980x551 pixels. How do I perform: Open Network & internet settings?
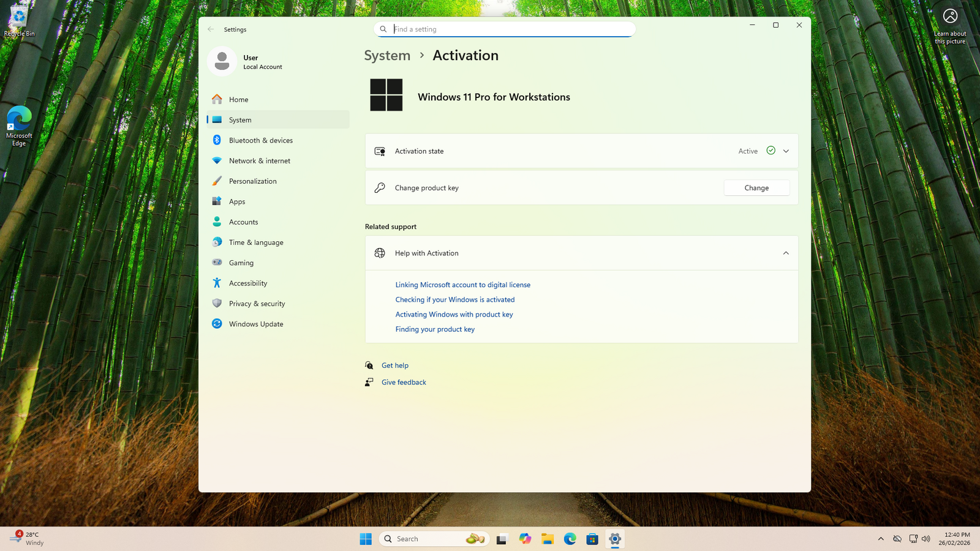(259, 161)
